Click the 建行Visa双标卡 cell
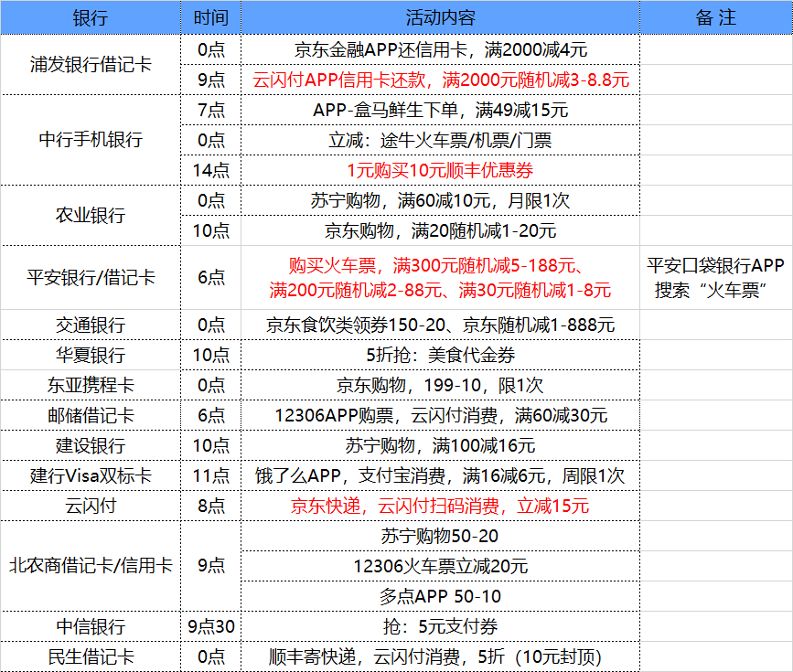Screen dimensions: 793x672 click(91, 475)
